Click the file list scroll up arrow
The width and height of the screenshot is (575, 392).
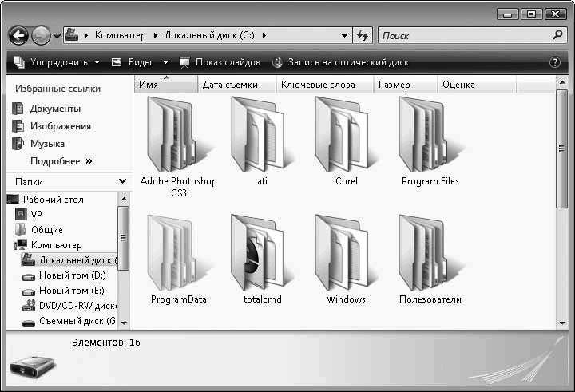[562, 82]
